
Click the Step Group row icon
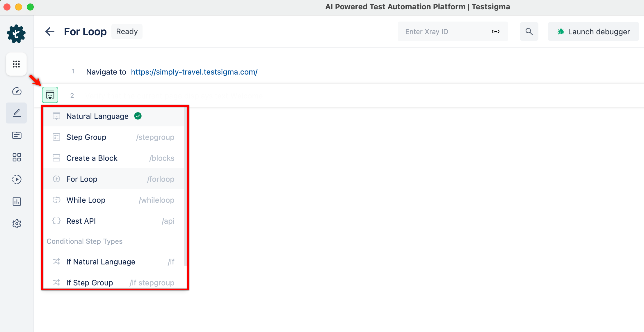56,137
